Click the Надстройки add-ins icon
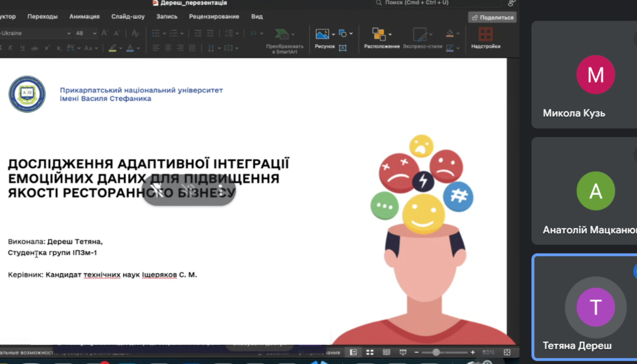This screenshot has height=364, width=637. coord(486,34)
